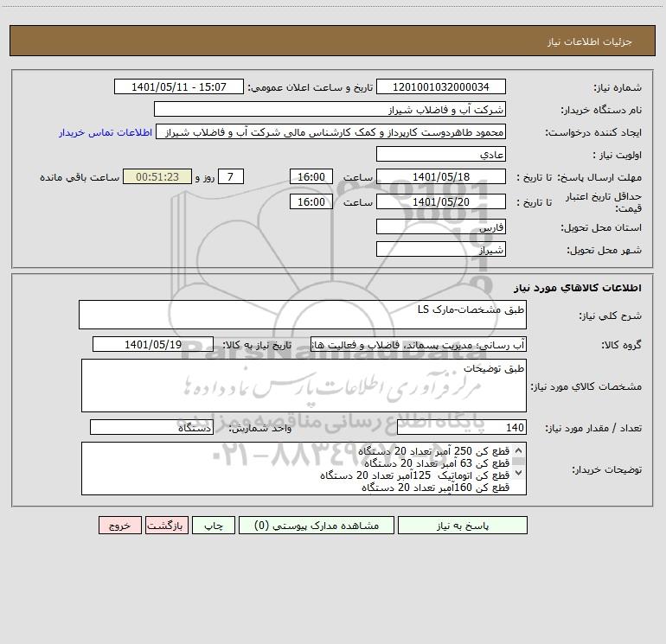The height and width of the screenshot is (644, 666).
Task: Select line 'قطع کن اتوماتیک 125آمپر'
Action: (414, 475)
